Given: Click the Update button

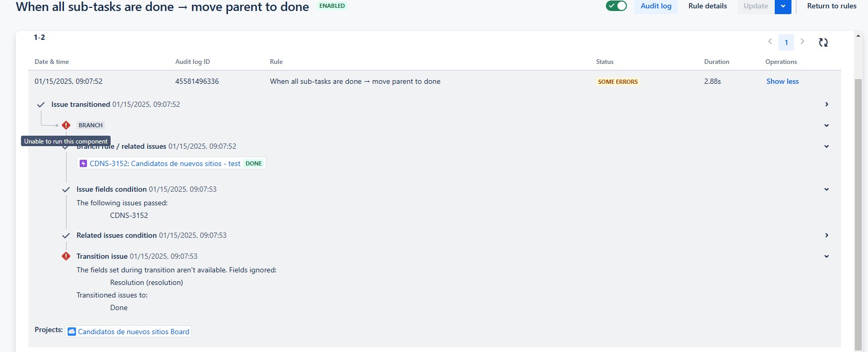Looking at the screenshot, I should pyautogui.click(x=756, y=6).
